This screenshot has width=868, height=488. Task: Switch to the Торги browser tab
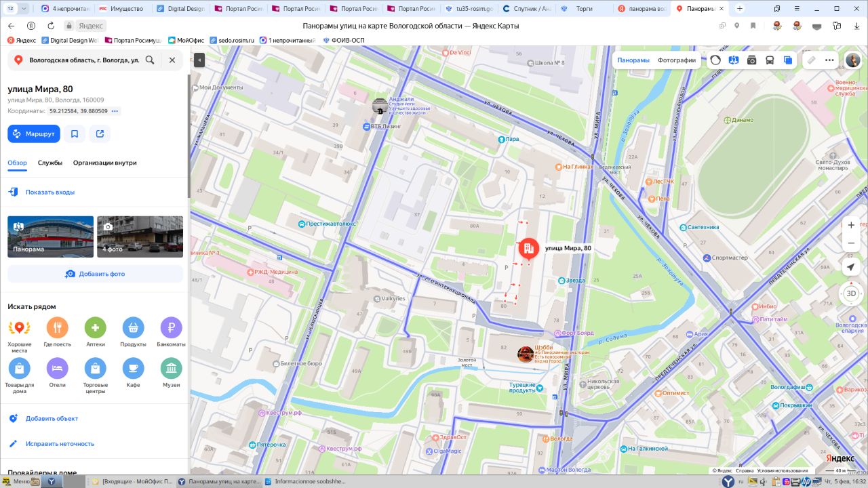click(x=584, y=9)
